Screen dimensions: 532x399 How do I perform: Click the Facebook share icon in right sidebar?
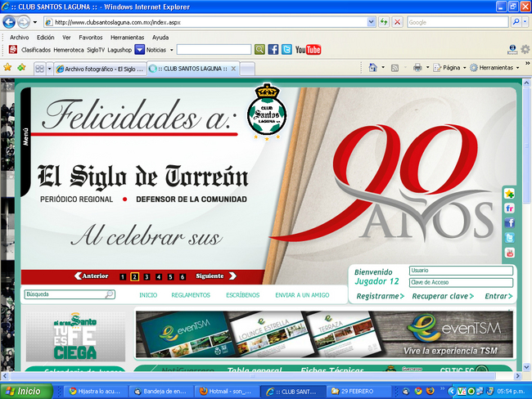pos(509,223)
